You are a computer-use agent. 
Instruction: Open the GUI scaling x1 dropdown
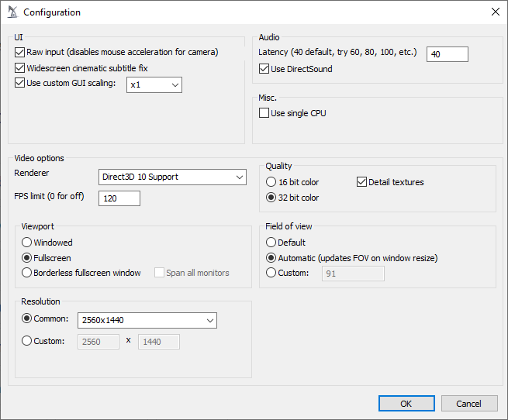point(154,84)
